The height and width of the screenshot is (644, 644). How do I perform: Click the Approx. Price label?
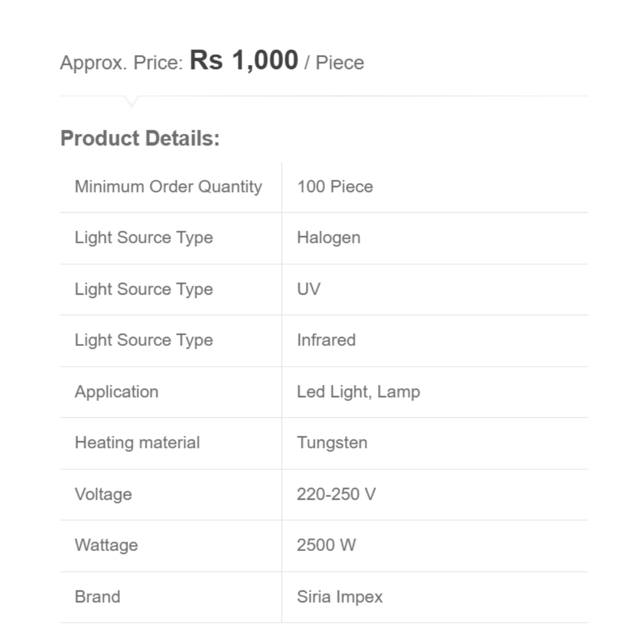122,63
